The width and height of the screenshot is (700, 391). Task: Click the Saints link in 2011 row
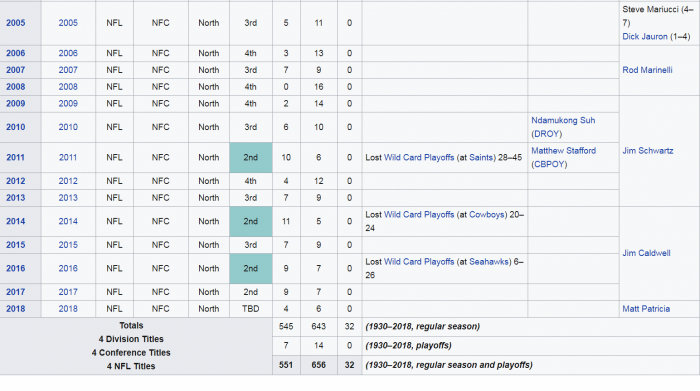pyautogui.click(x=481, y=158)
